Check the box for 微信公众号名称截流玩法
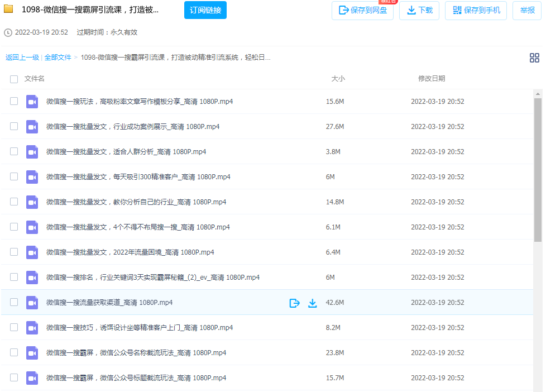546x392 pixels. [14, 352]
